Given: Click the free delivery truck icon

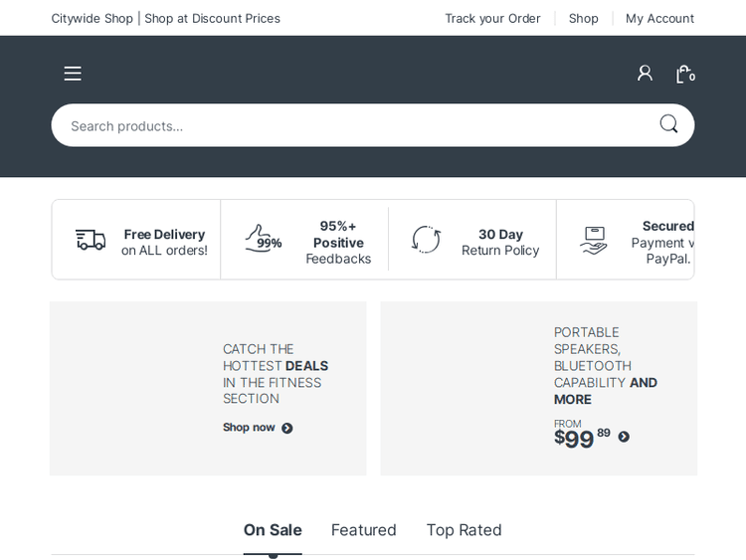Looking at the screenshot, I should pyautogui.click(x=91, y=240).
